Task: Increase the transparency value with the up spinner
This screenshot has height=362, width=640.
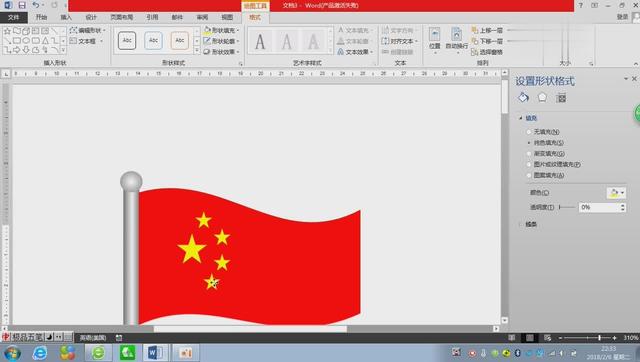Action: [x=623, y=205]
